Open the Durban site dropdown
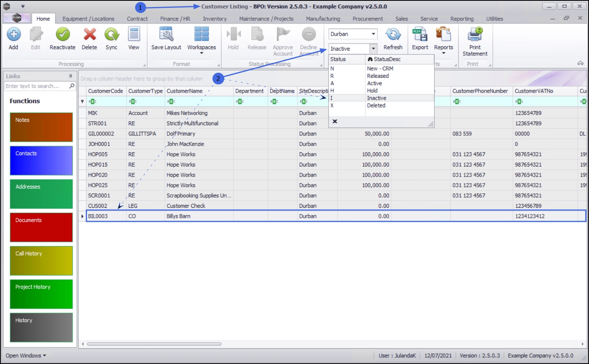Screen dimensions: 589x364 pyautogui.click(x=373, y=34)
